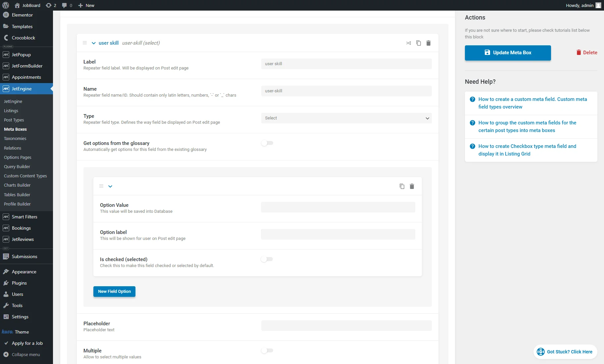Screen dimensions: 604x364
Task: Click Tools wrench icon
Action: (x=6, y=305)
